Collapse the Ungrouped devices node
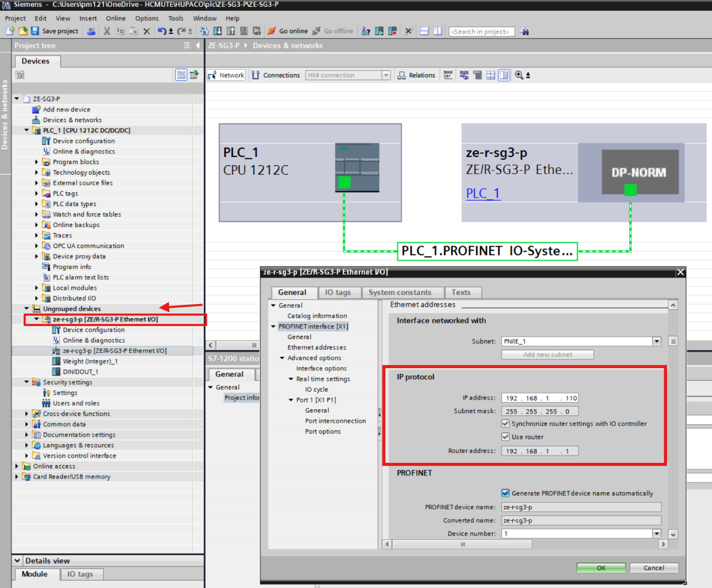 coord(27,309)
